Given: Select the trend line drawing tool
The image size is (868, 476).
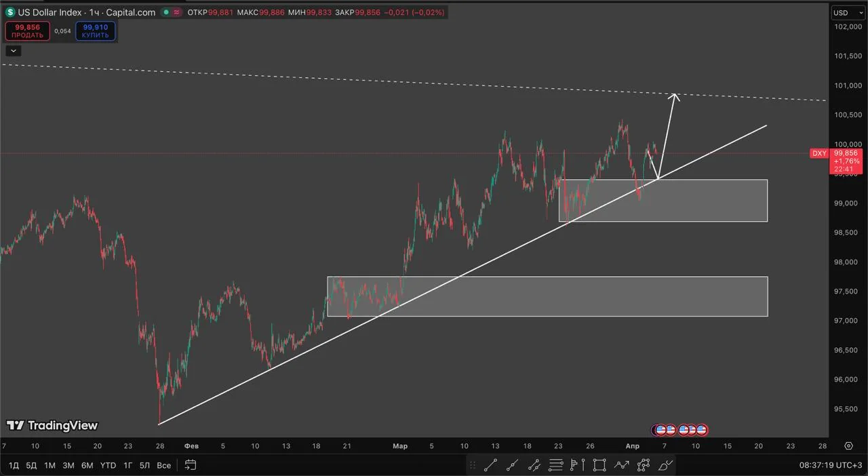Looking at the screenshot, I should coord(491,465).
